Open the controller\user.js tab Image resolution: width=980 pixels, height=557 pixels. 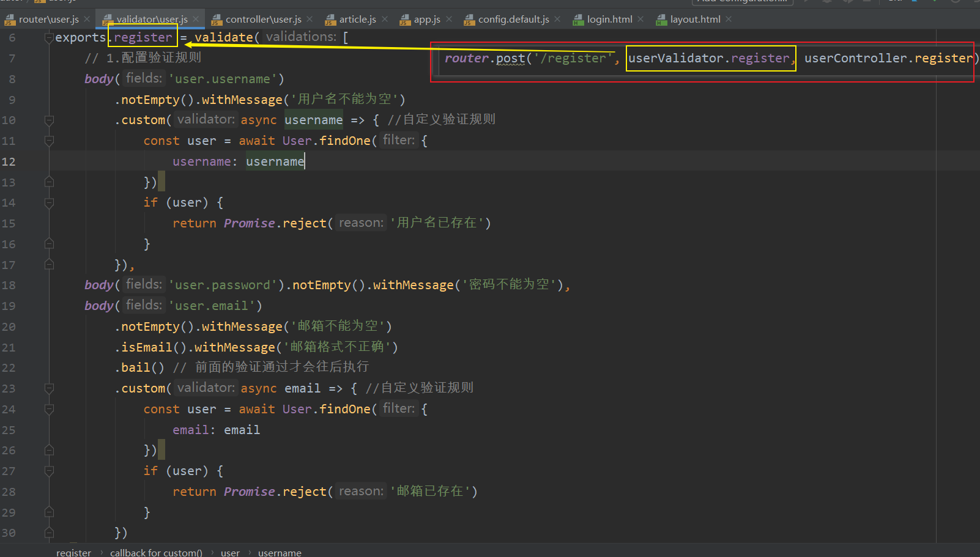(263, 20)
